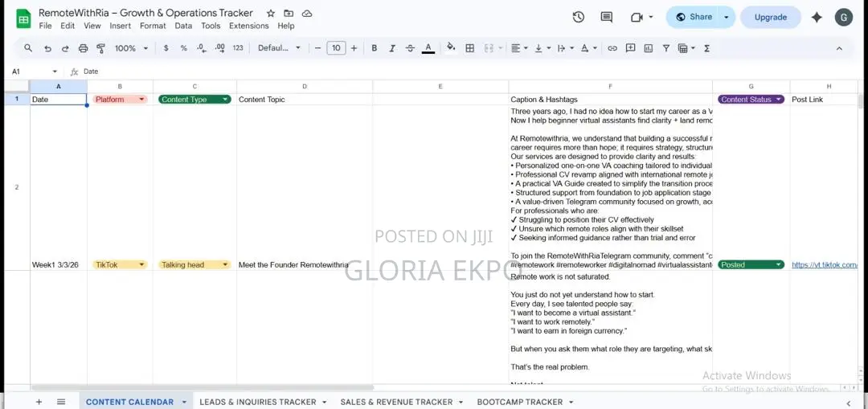
Task: Insert a comment from toolbar
Action: (631, 48)
